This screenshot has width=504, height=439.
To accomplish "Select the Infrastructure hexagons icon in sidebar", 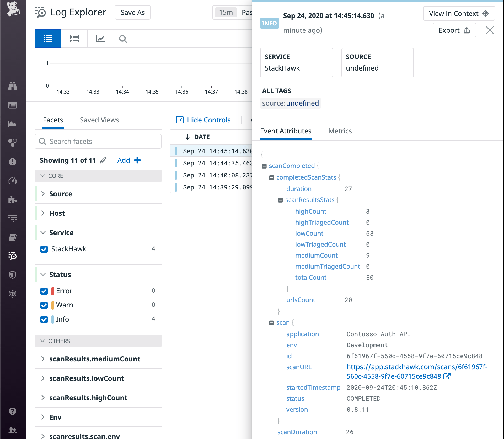I will click(13, 143).
